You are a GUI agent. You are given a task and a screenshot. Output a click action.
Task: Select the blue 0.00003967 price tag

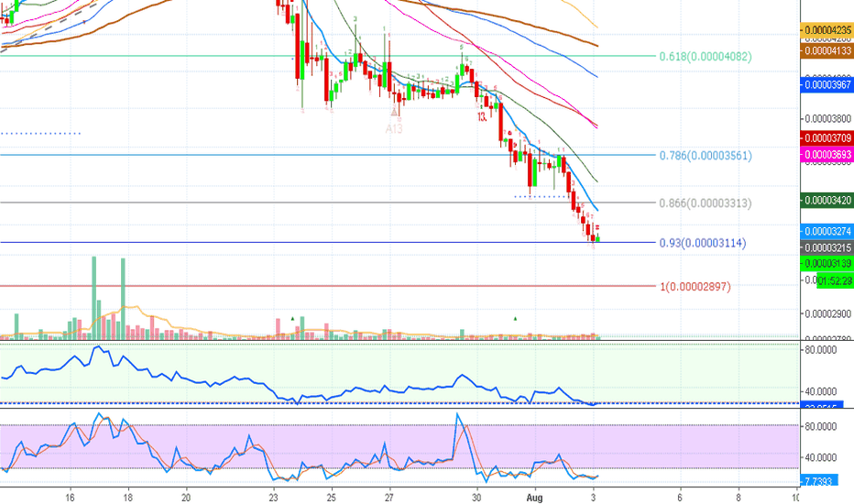click(x=827, y=84)
